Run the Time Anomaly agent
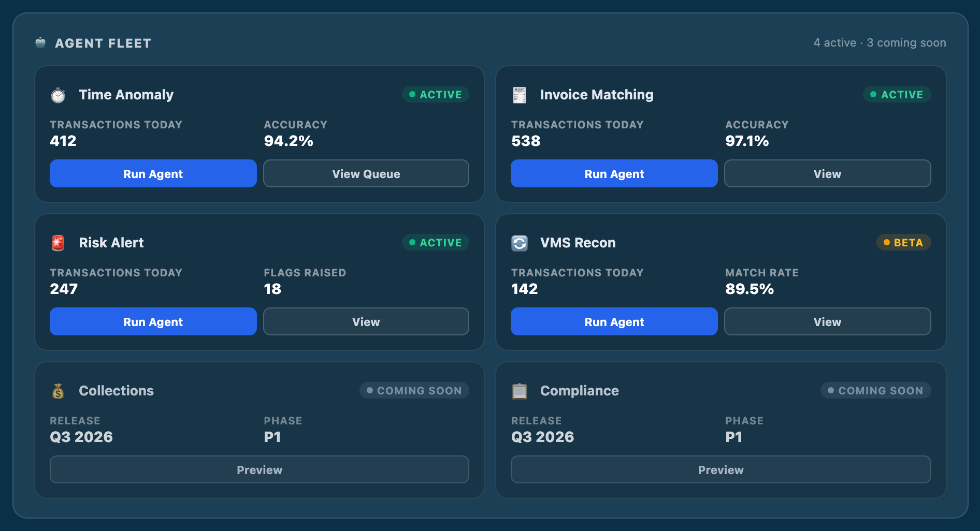The image size is (980, 531). pos(153,173)
